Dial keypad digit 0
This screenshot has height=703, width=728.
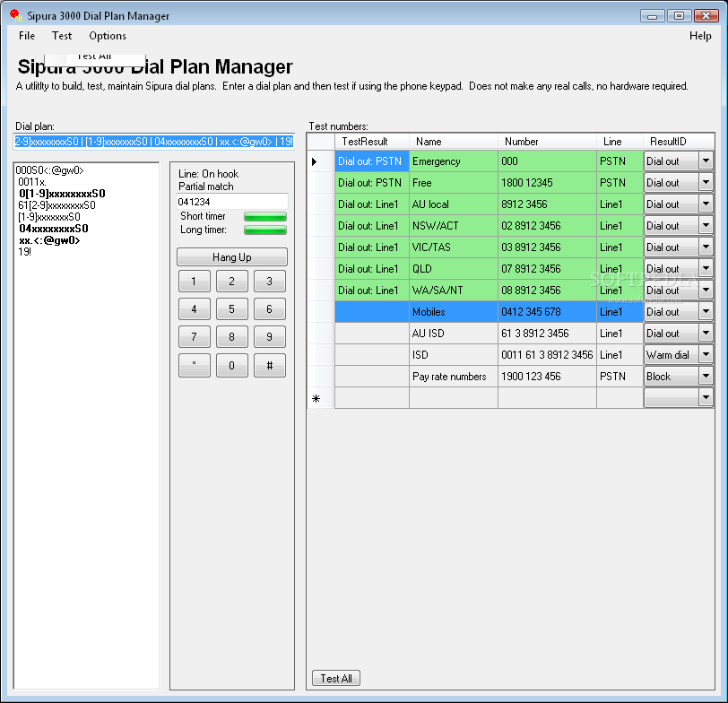[x=231, y=366]
